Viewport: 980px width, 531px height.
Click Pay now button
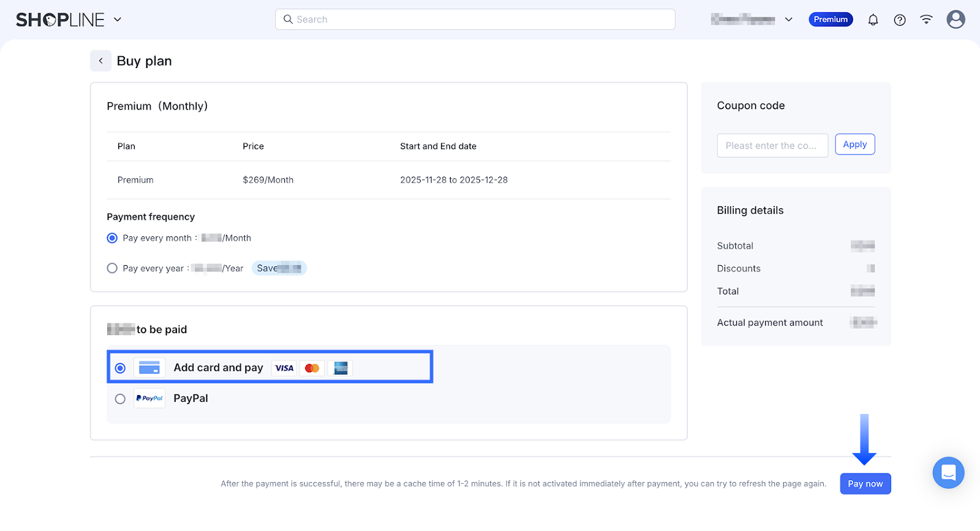pyautogui.click(x=865, y=484)
